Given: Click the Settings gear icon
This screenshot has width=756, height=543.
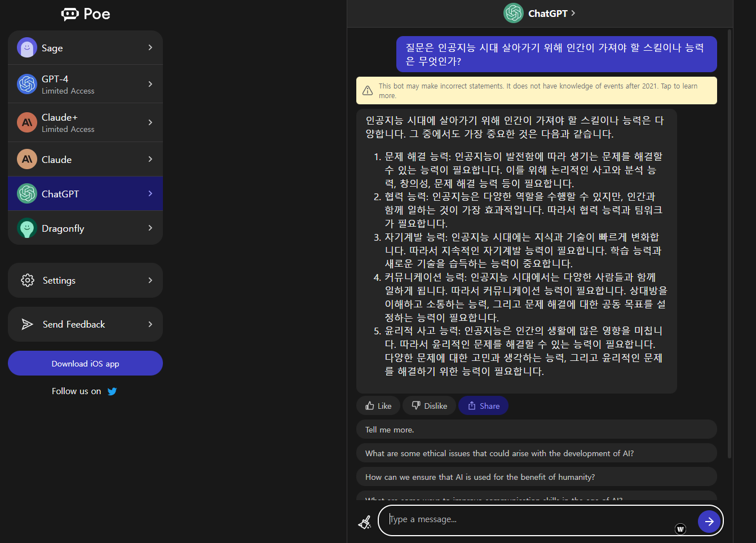Looking at the screenshot, I should (28, 280).
